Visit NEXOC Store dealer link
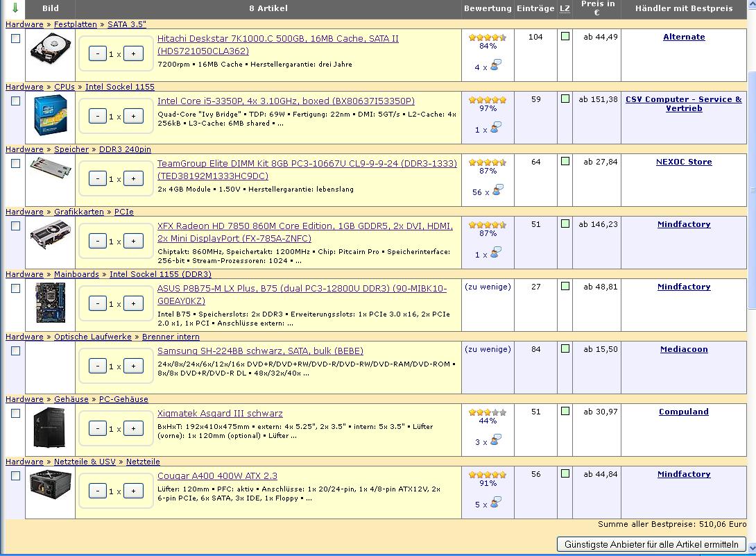Image resolution: width=756 pixels, height=556 pixels. click(x=684, y=162)
